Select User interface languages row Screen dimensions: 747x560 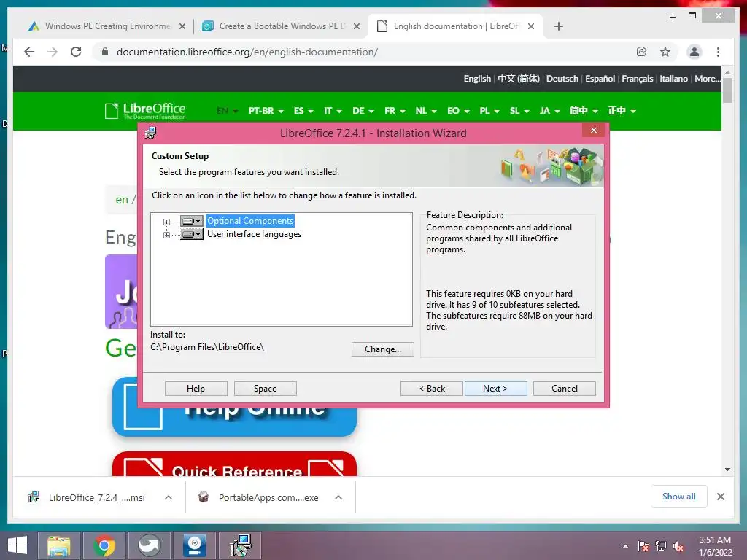(x=254, y=234)
